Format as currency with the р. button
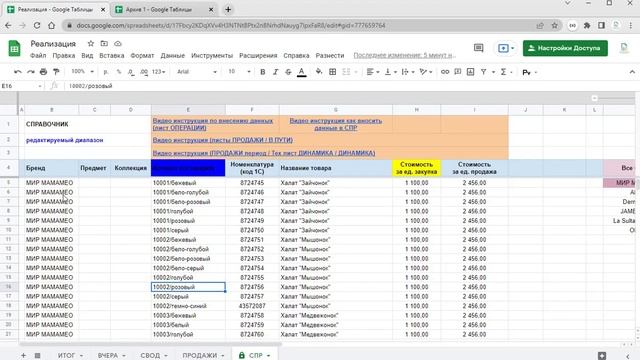The image size is (640, 360). pyautogui.click(x=106, y=72)
